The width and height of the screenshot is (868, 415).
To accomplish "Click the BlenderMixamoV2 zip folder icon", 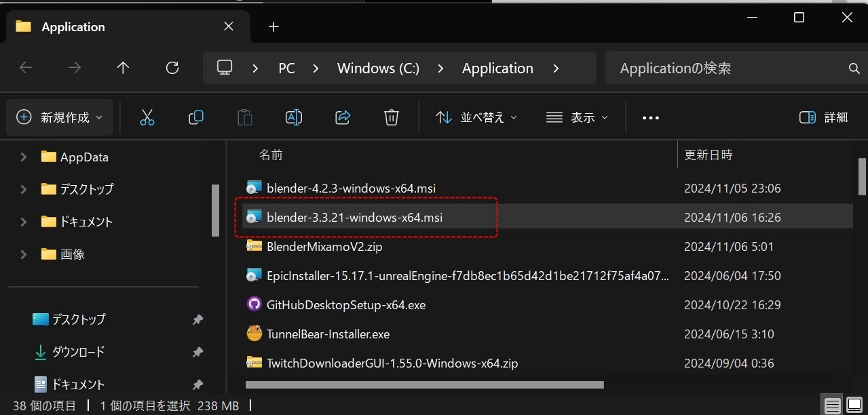I will pos(254,246).
